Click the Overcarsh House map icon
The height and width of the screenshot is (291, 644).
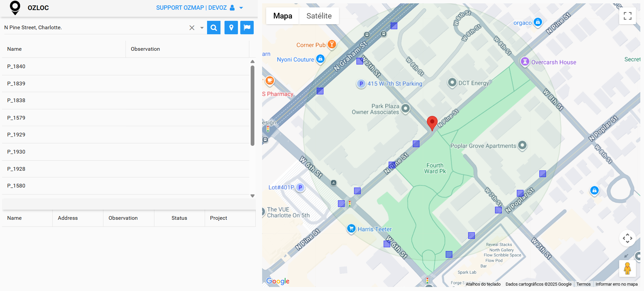525,61
